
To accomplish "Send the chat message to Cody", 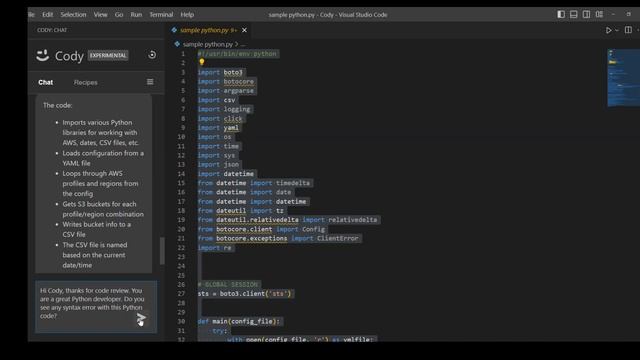I will [141, 319].
